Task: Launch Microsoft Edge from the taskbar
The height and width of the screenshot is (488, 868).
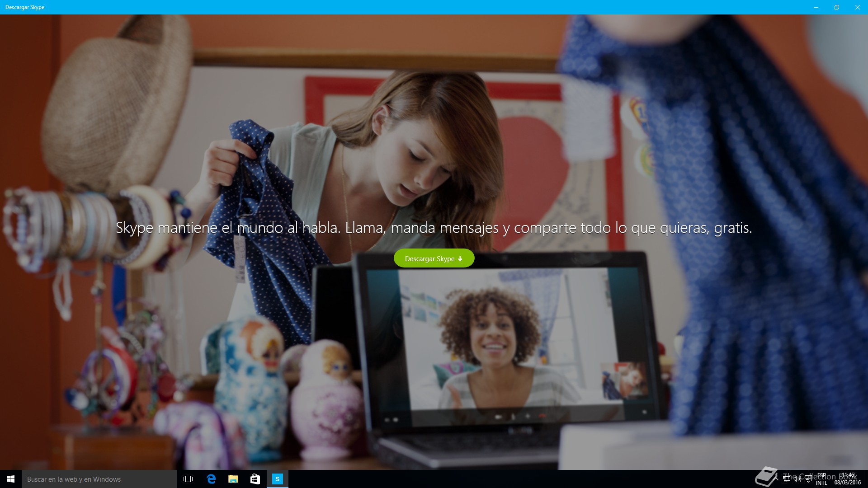Action: pyautogui.click(x=211, y=479)
